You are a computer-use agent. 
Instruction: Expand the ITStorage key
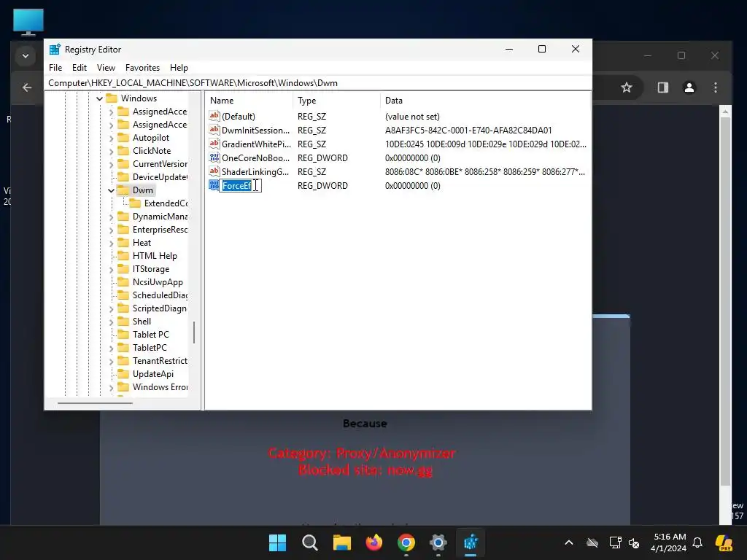(x=111, y=270)
